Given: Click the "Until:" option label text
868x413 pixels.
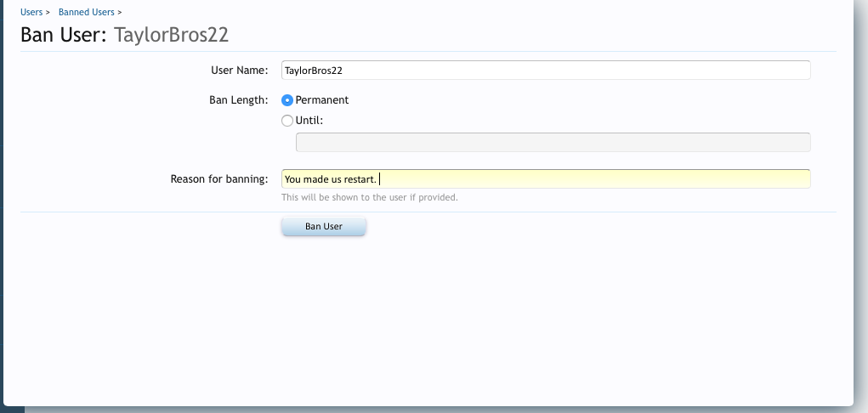Looking at the screenshot, I should [x=309, y=121].
